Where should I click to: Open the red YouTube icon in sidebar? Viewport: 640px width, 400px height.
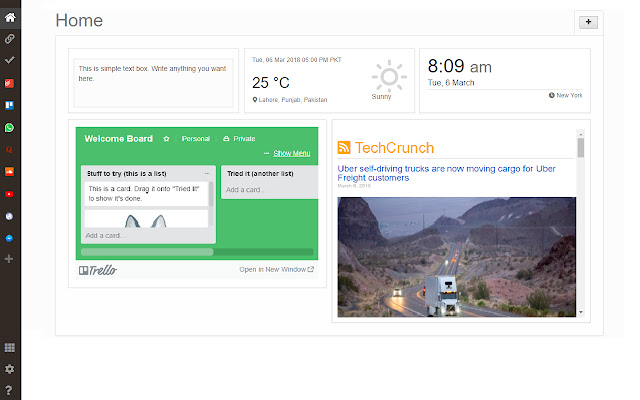point(9,194)
